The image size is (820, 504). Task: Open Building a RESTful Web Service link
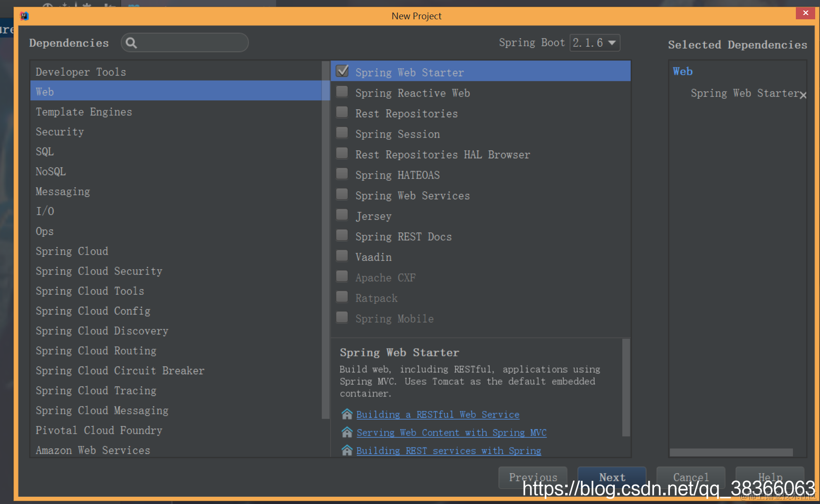438,414
